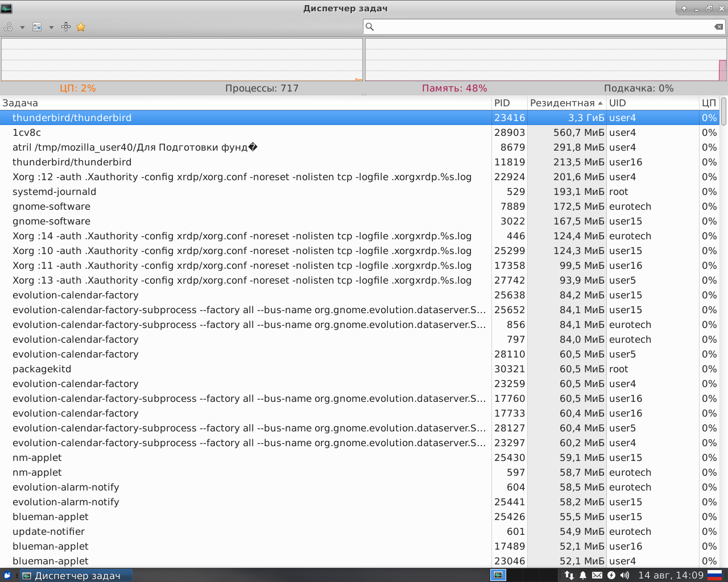
Task: Select the Xorg :12 process row
Action: pyautogui.click(x=359, y=177)
